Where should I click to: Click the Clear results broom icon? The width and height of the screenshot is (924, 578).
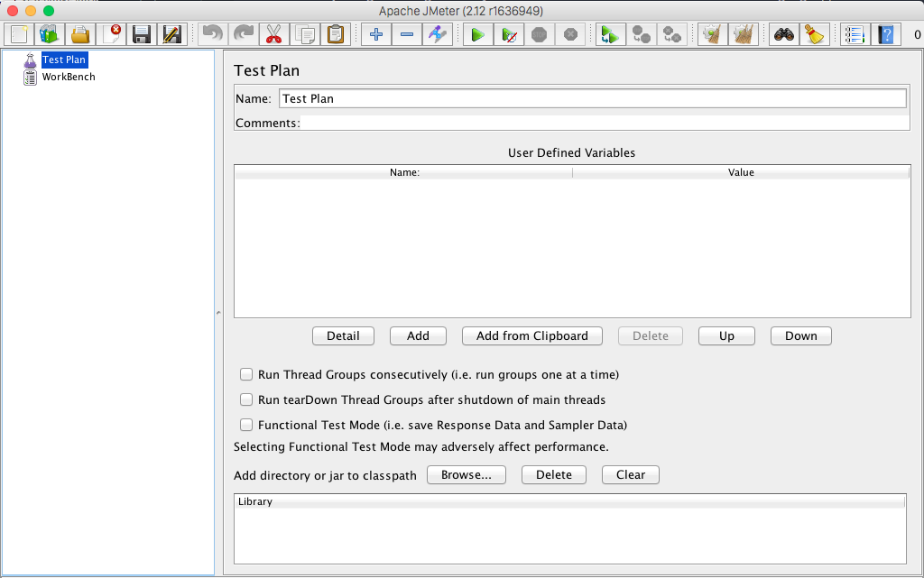712,35
